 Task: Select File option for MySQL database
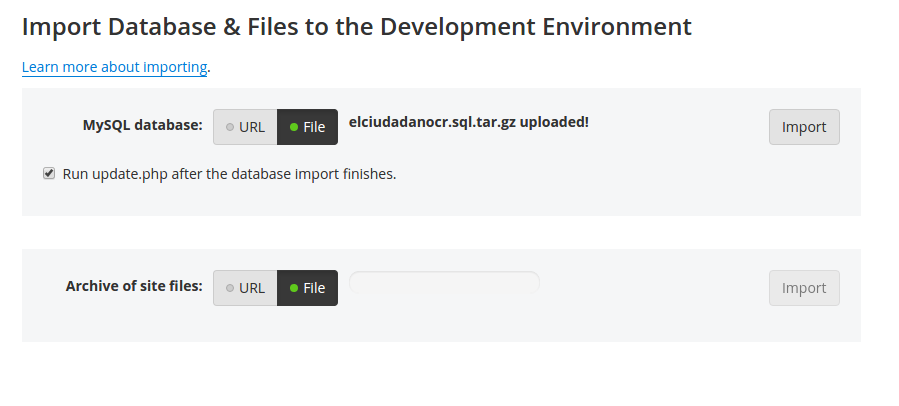[x=307, y=127]
